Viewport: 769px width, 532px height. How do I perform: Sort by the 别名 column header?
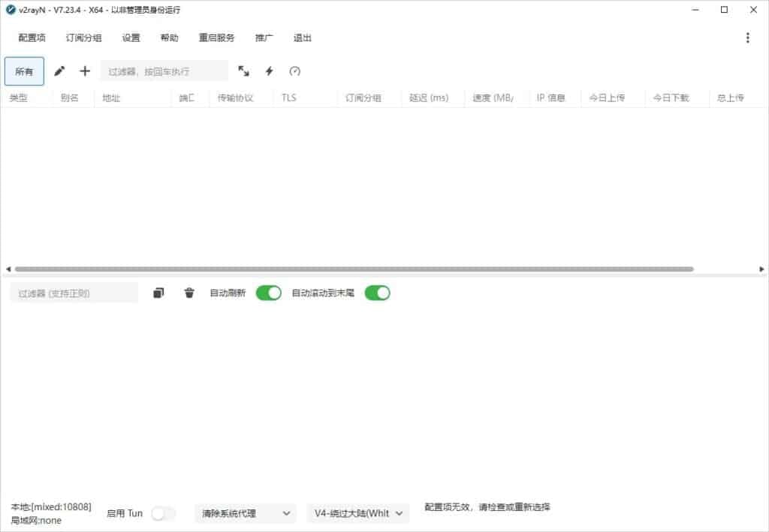[x=70, y=98]
